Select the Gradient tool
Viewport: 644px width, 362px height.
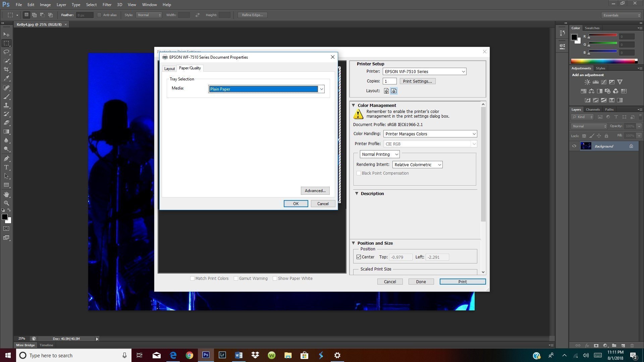coord(6,131)
